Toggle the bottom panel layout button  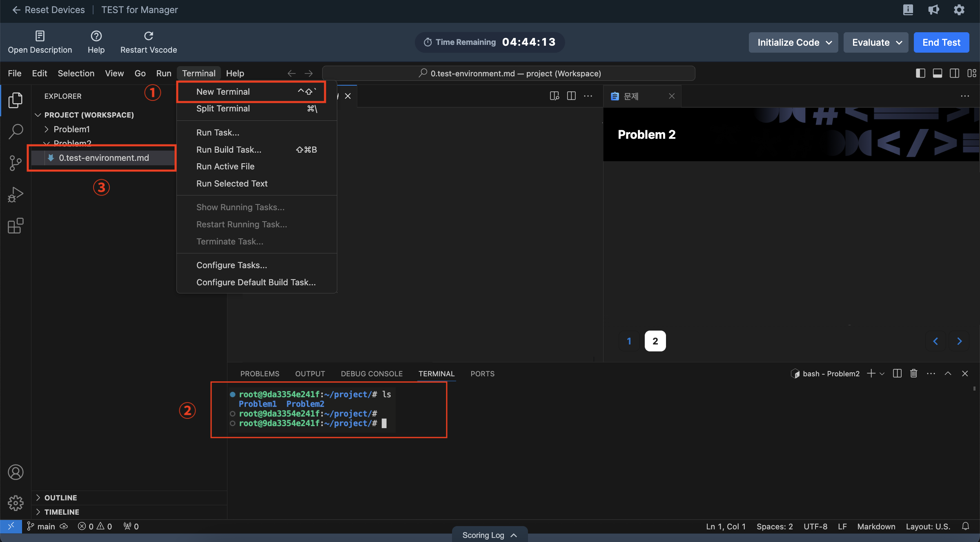point(938,73)
